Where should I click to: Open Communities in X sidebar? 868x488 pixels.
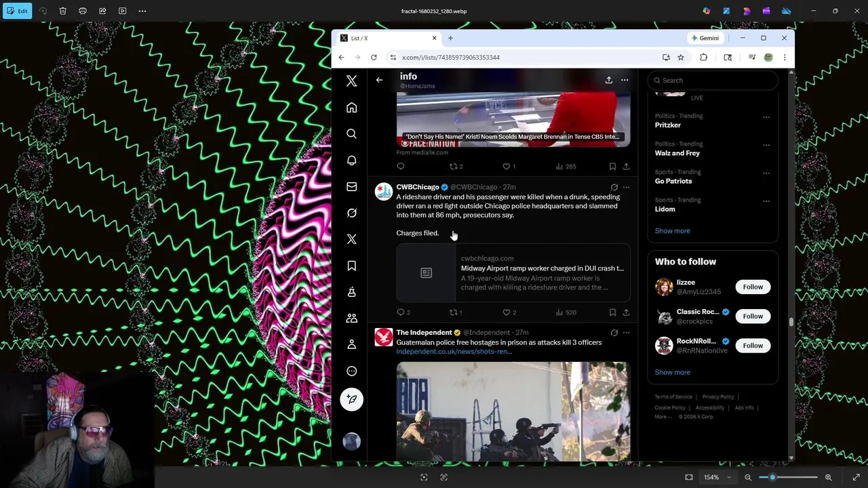point(351,318)
